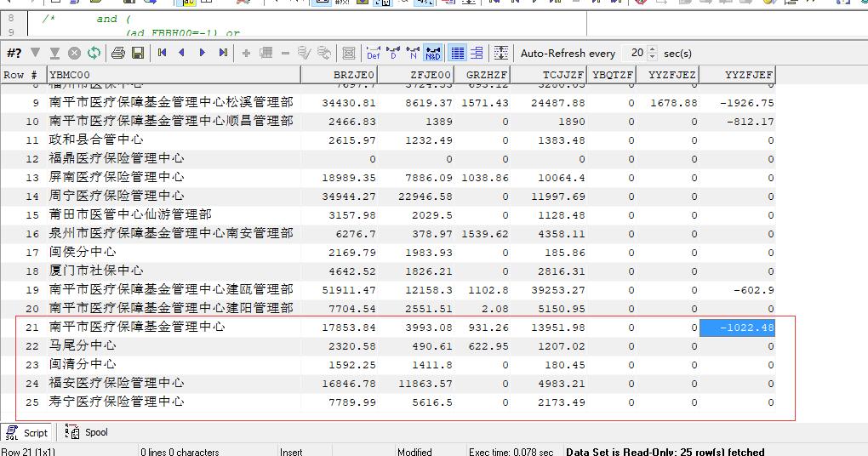This screenshot has height=456, width=868.
Task: Click the Auto-Refresh seconds field showing 20
Action: coord(636,53)
